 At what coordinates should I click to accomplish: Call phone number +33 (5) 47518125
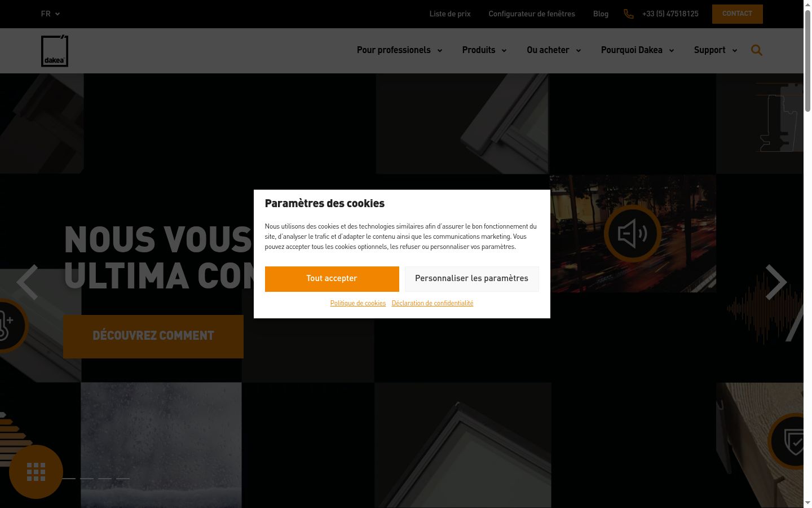click(x=670, y=14)
